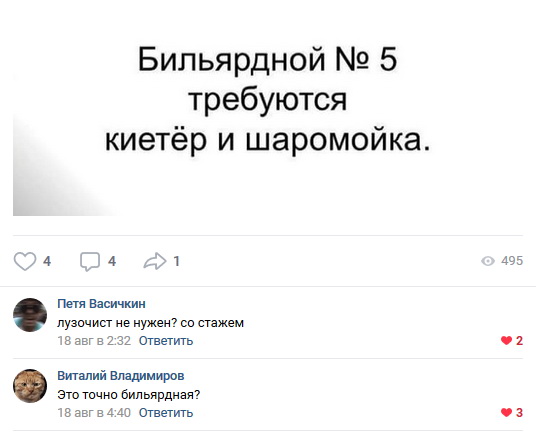Like Виталий Владимиров's comment via red heart

tap(506, 413)
